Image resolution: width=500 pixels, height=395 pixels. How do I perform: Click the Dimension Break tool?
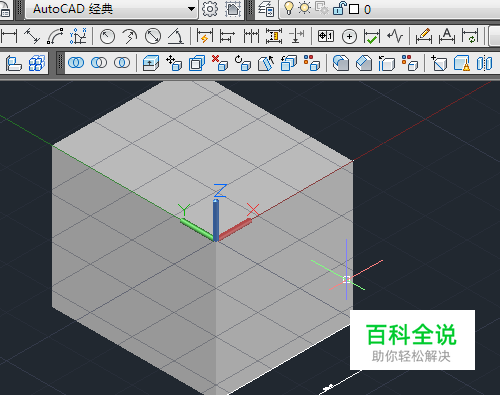click(296, 36)
